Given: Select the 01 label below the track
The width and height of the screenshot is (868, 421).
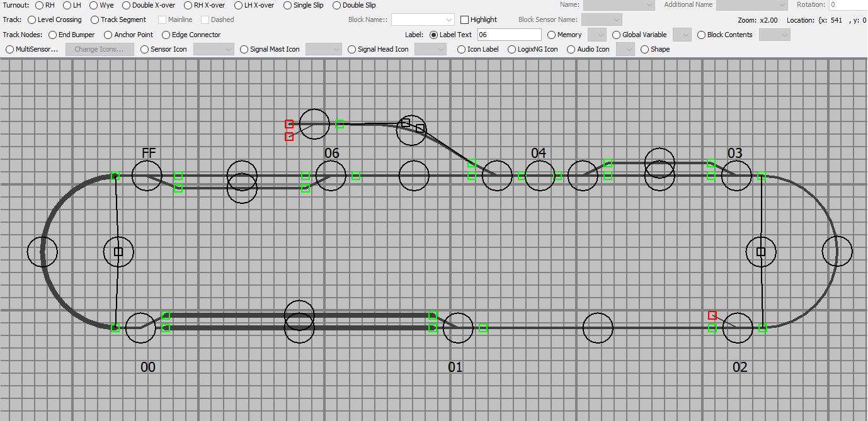Looking at the screenshot, I should pos(455,367).
